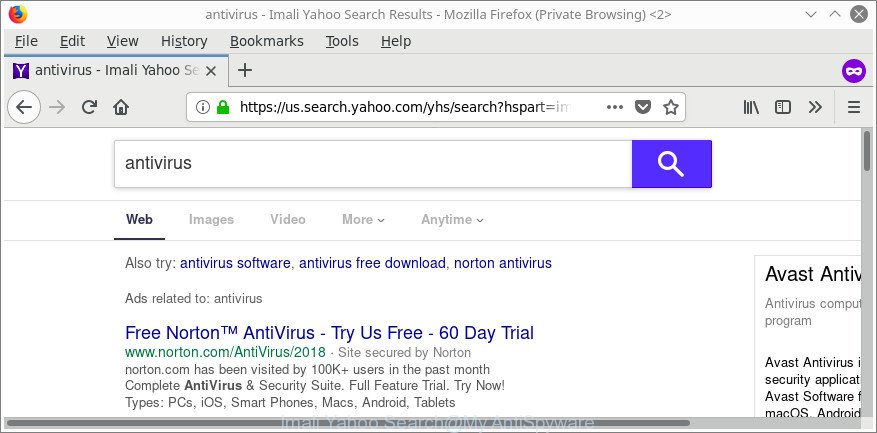Toggle the sidebar view icon
This screenshot has height=433, width=877.
(782, 107)
